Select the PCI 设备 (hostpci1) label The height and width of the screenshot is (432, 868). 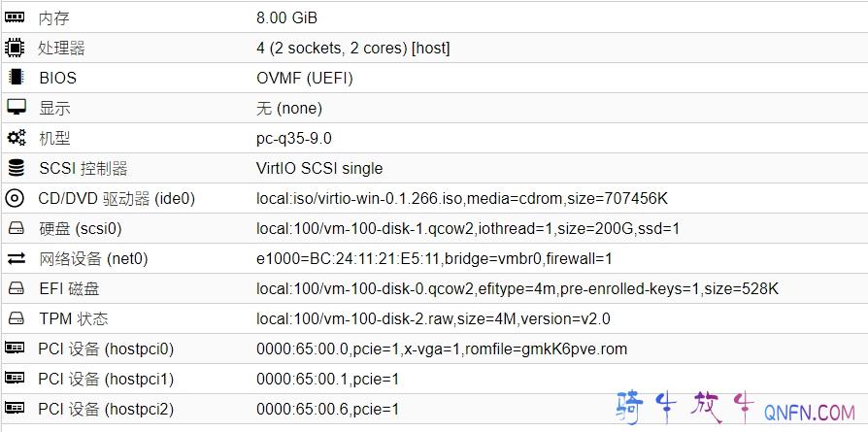(106, 379)
